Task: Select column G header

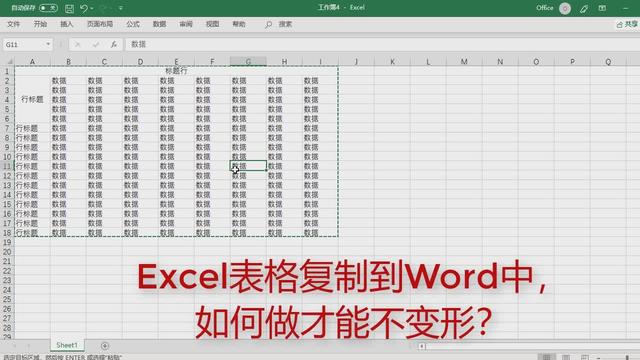Action: point(248,62)
